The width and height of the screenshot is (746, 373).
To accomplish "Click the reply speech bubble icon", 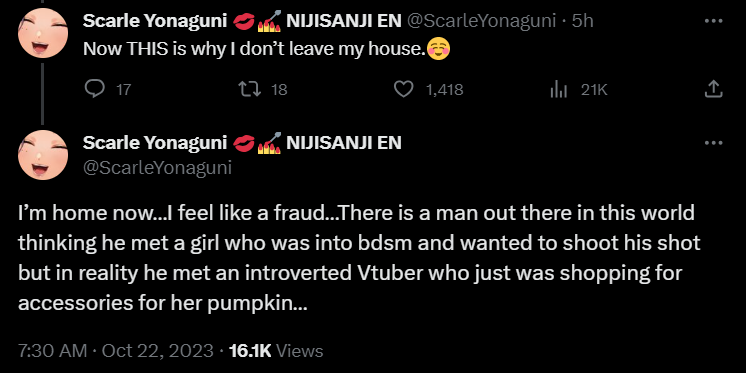I will (94, 89).
